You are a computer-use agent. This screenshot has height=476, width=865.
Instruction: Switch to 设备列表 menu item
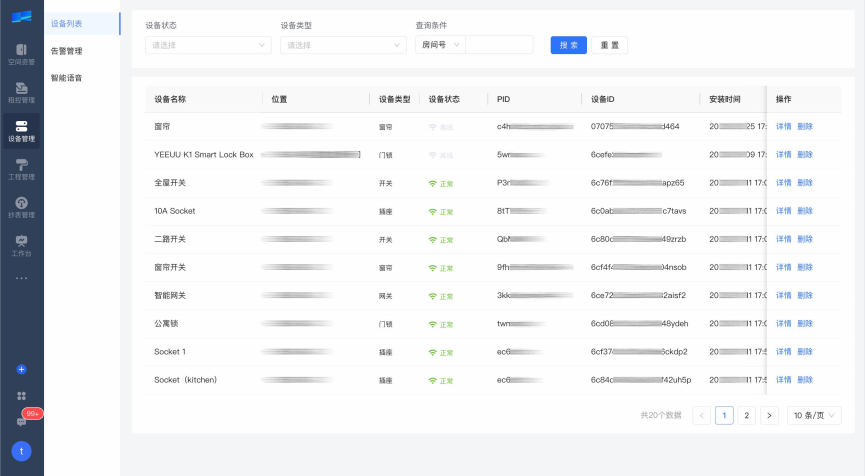point(82,24)
